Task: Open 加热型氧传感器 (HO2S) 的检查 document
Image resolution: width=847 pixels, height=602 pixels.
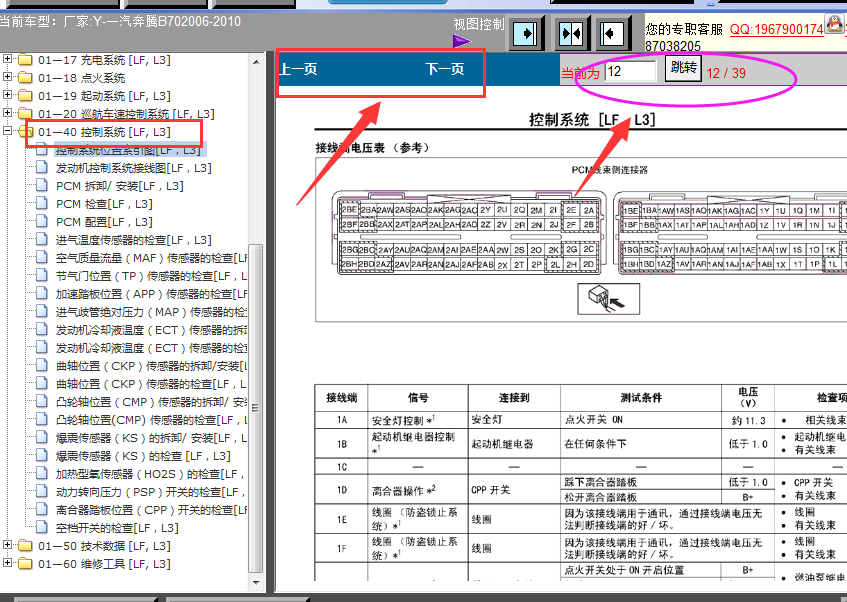Action: pos(150,474)
